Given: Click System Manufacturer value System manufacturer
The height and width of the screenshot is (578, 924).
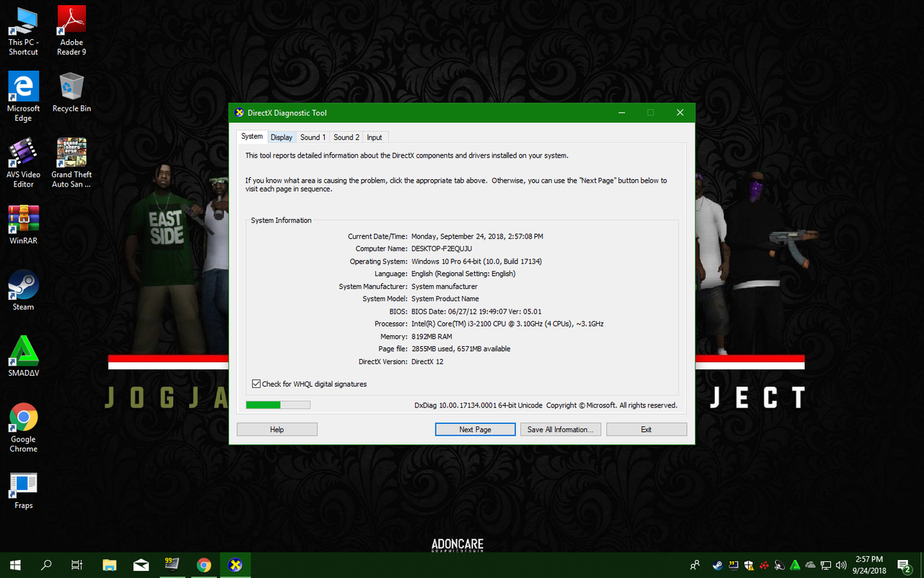Looking at the screenshot, I should point(445,286).
